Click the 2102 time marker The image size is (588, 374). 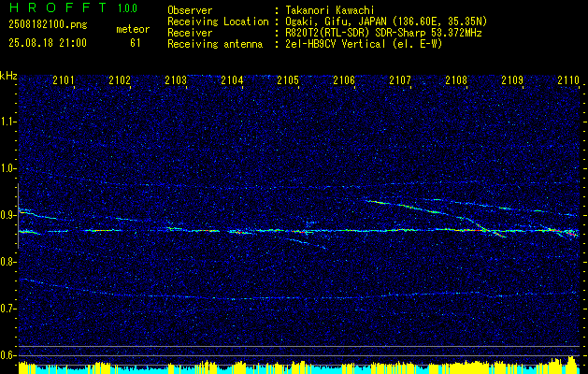[120, 79]
